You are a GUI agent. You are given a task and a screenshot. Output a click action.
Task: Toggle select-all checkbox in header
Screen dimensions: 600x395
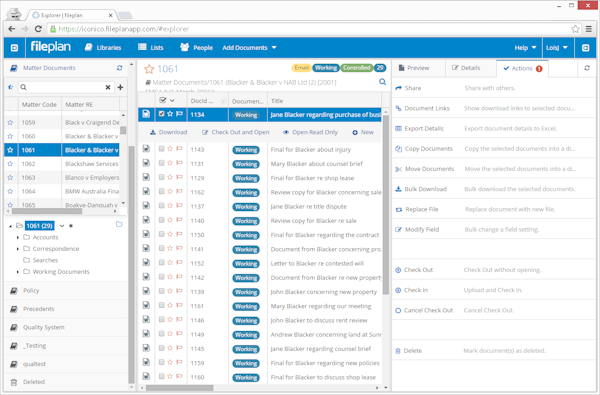click(163, 100)
